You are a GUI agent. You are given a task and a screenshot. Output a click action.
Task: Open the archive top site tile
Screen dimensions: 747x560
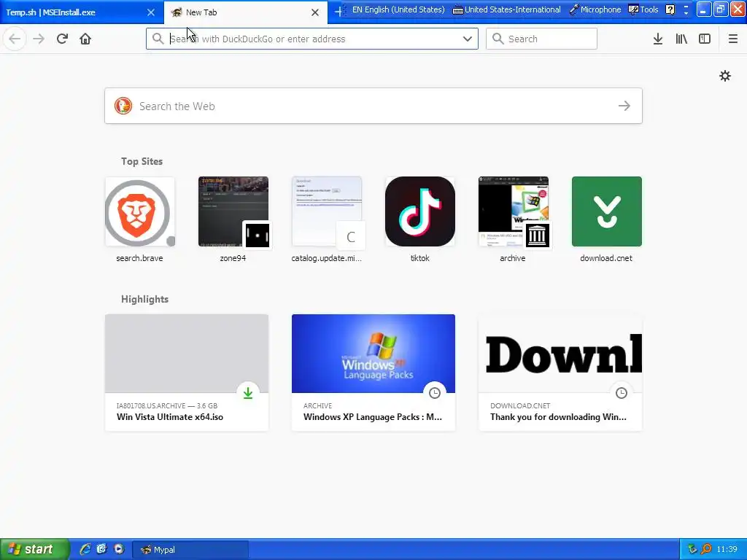pyautogui.click(x=513, y=219)
